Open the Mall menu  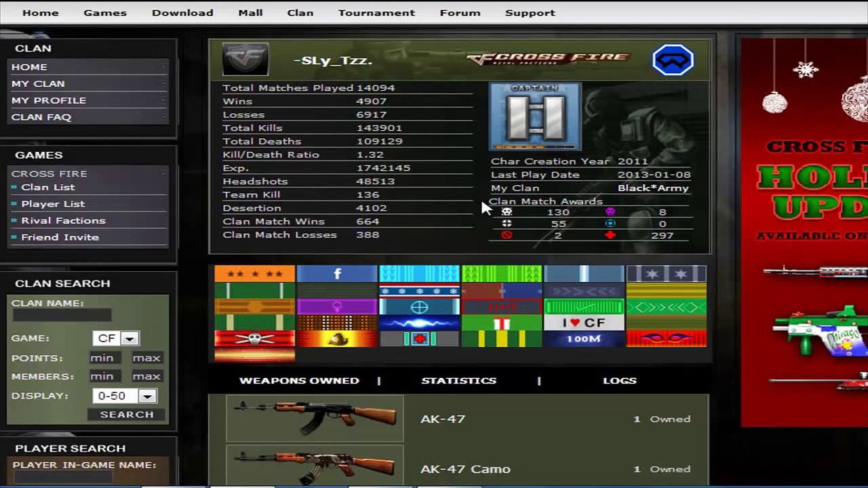tap(251, 13)
